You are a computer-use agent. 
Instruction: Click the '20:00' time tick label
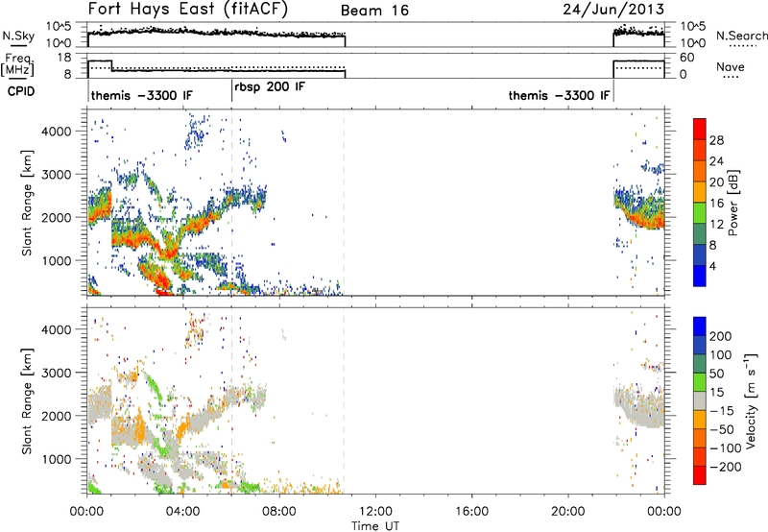pyautogui.click(x=568, y=512)
